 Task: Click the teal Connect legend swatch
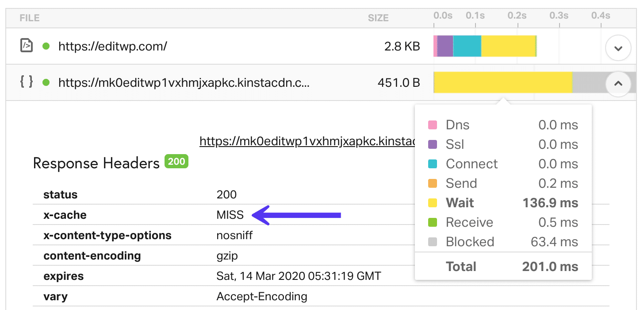pyautogui.click(x=433, y=164)
